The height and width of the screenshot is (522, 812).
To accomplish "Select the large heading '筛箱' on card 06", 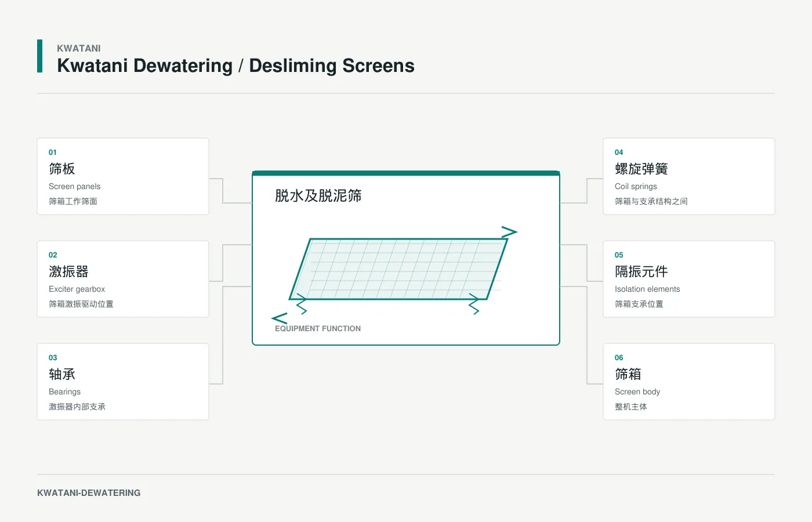I will click(x=628, y=374).
